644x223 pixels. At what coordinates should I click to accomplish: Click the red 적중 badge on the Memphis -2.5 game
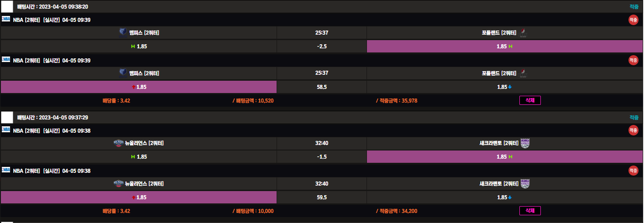tap(633, 20)
